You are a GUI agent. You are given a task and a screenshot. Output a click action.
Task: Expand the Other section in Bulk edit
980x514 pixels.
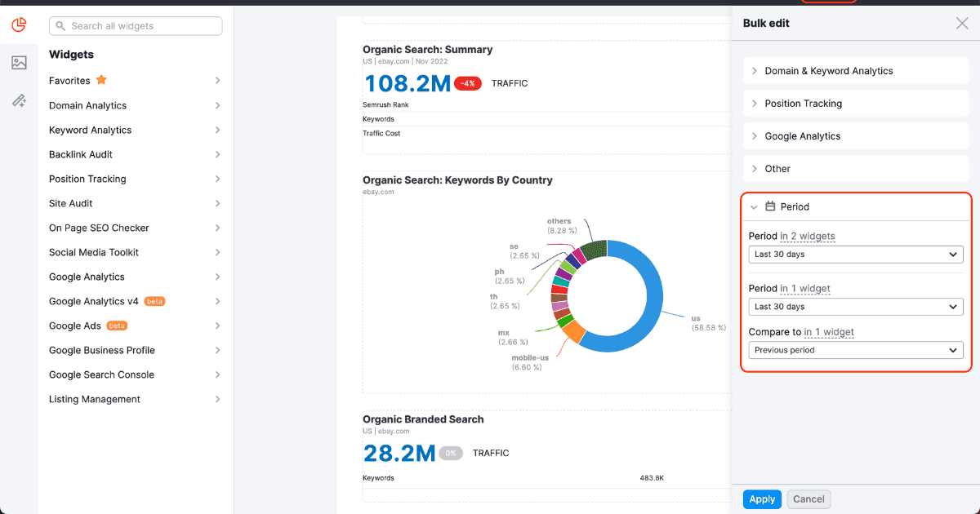coord(856,169)
